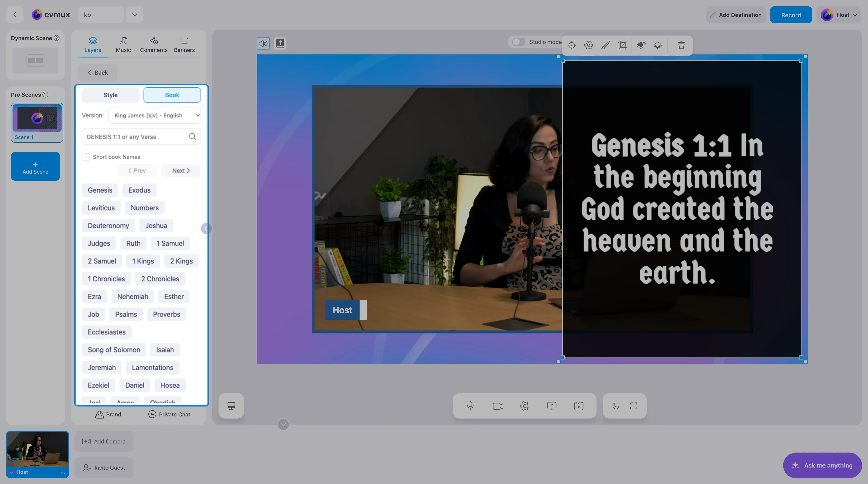Click the media player icon in control bar
The image size is (868, 484).
click(x=579, y=406)
